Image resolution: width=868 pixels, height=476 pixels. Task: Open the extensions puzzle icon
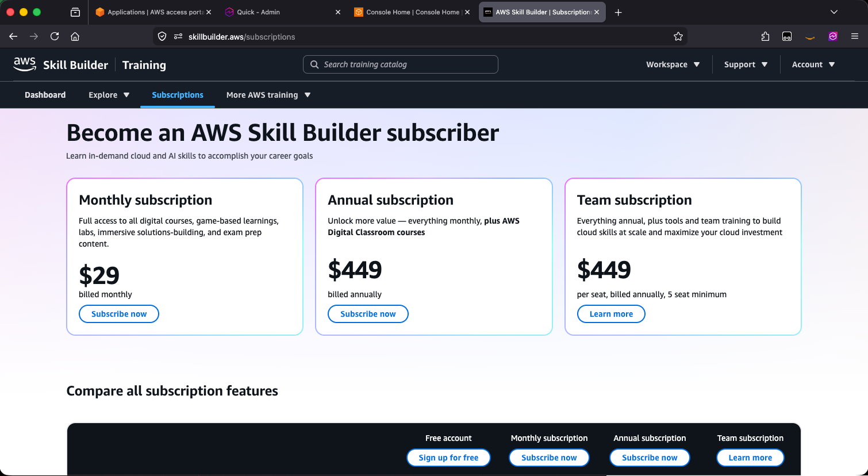click(765, 36)
